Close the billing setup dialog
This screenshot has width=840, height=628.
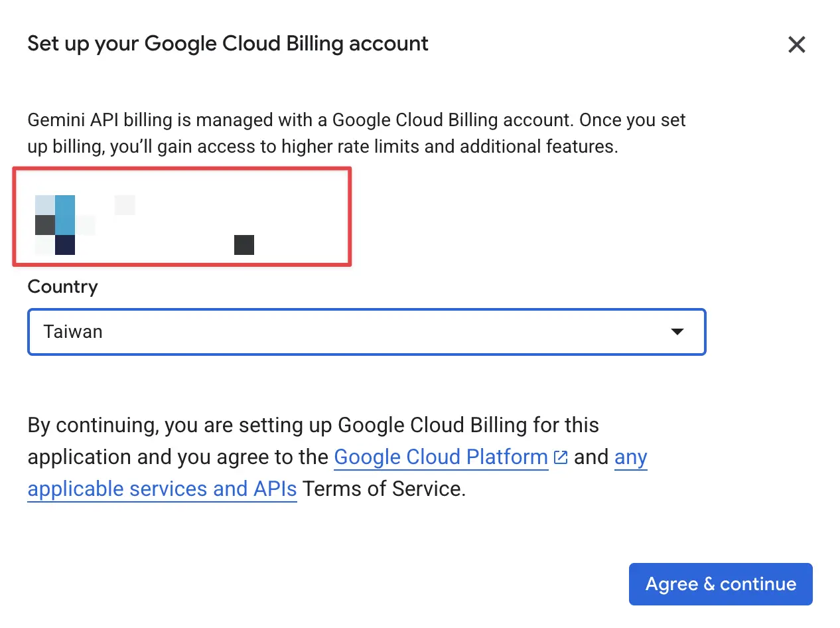pyautogui.click(x=796, y=44)
